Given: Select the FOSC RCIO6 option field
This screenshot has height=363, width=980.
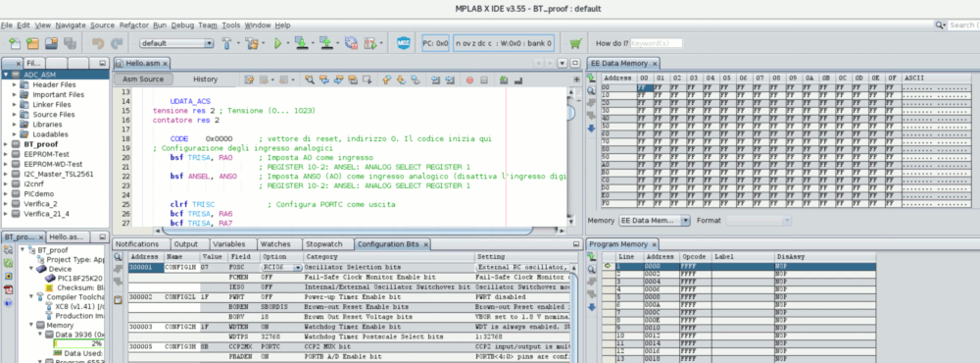Looking at the screenshot, I should point(280,267).
